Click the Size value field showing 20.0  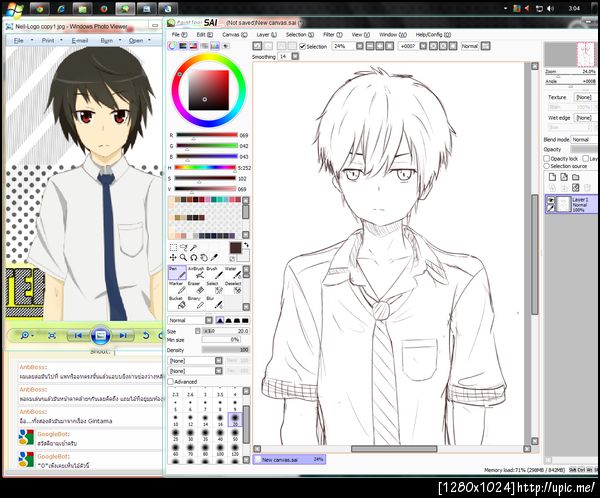coord(225,331)
